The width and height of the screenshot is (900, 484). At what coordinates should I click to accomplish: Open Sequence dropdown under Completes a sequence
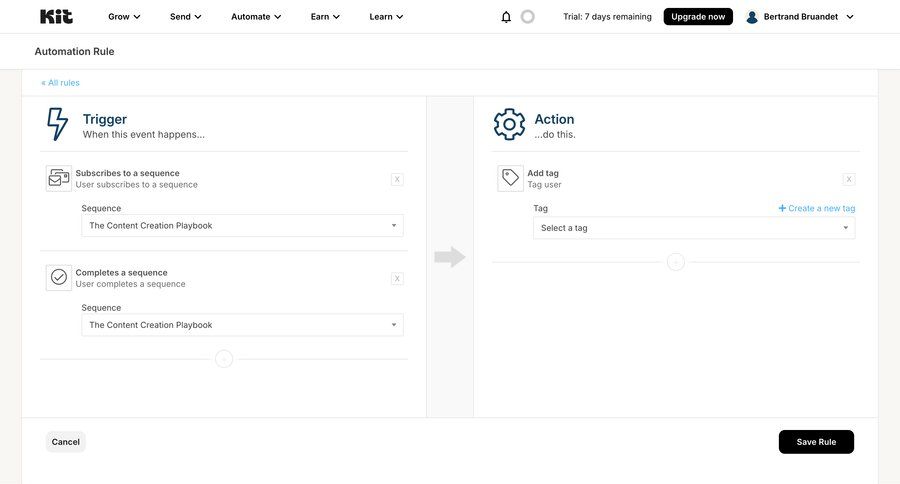pyautogui.click(x=242, y=325)
